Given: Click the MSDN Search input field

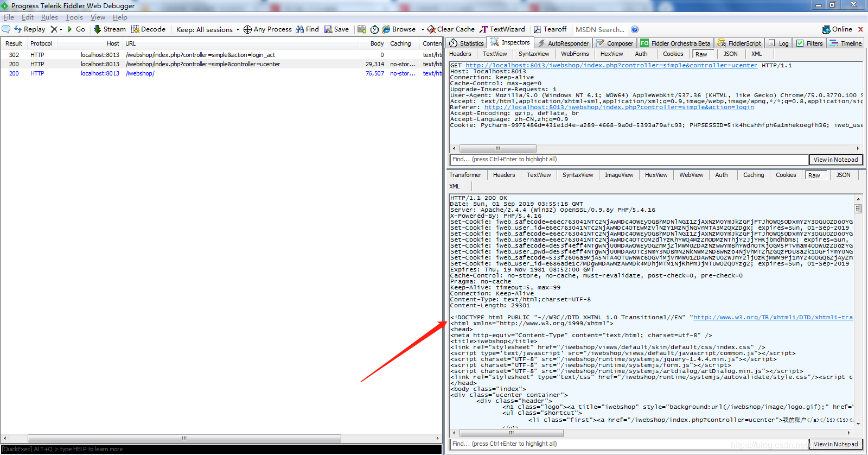Looking at the screenshot, I should click(x=600, y=29).
